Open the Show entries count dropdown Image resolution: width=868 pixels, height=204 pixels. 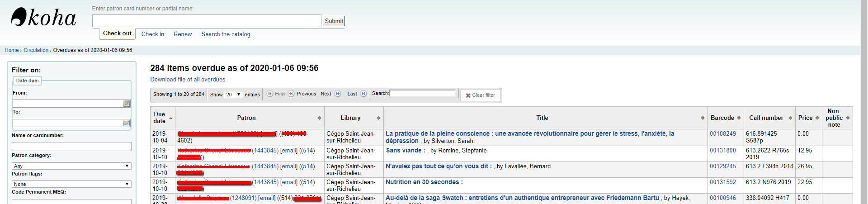click(233, 95)
